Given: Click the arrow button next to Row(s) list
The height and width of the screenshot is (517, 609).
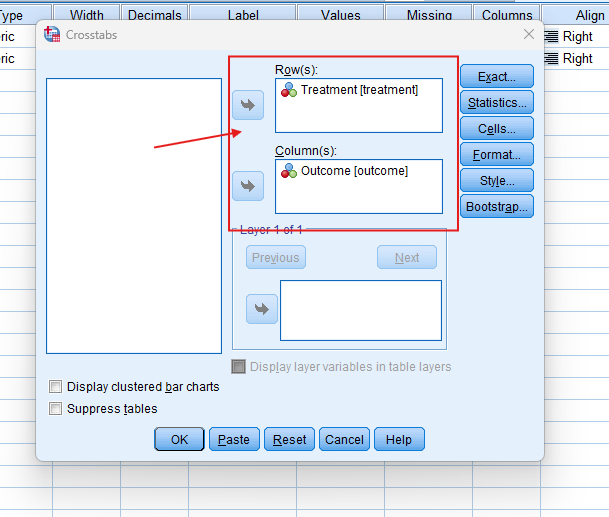Looking at the screenshot, I should tap(248, 104).
